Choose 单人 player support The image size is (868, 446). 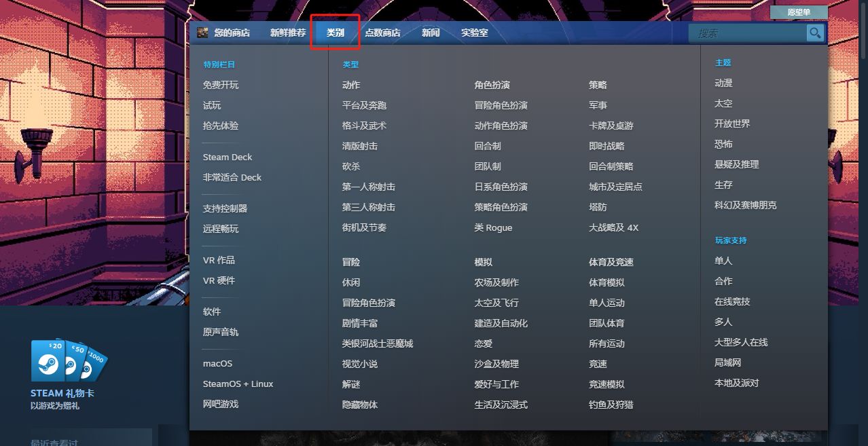pyautogui.click(x=723, y=261)
